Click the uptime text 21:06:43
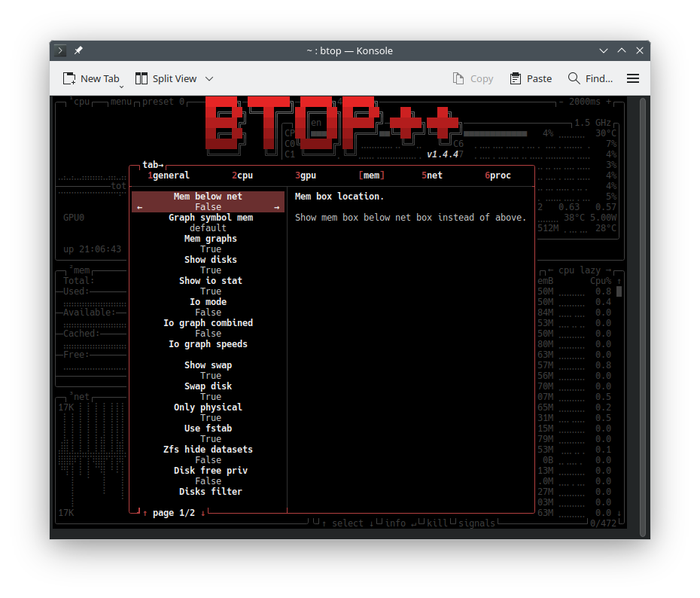 pos(100,249)
